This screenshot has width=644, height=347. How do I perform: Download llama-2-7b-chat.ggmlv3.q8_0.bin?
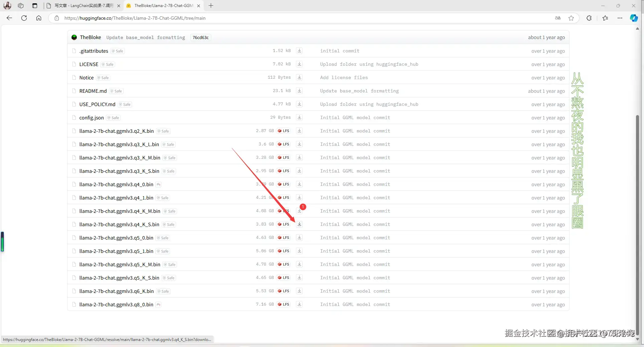pos(299,304)
